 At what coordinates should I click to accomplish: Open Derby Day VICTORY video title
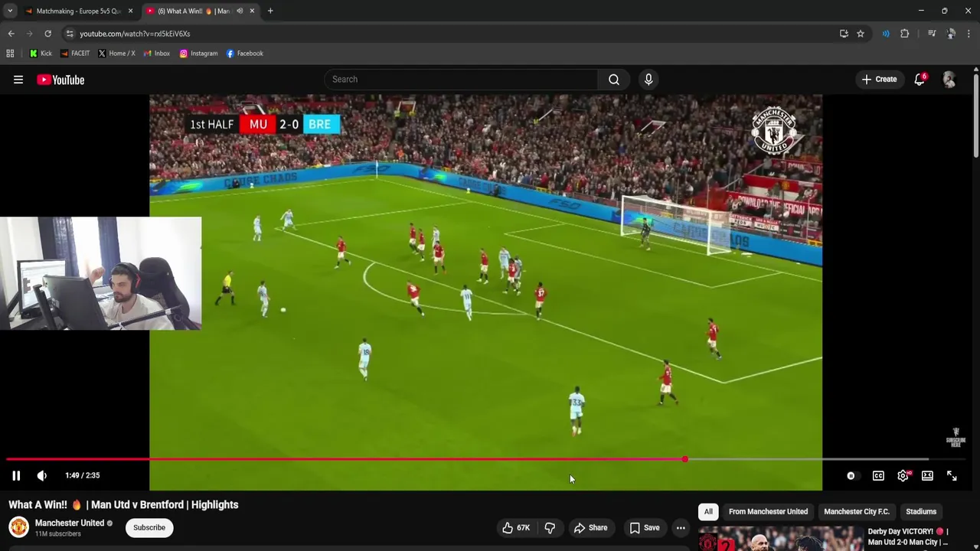[x=908, y=536]
